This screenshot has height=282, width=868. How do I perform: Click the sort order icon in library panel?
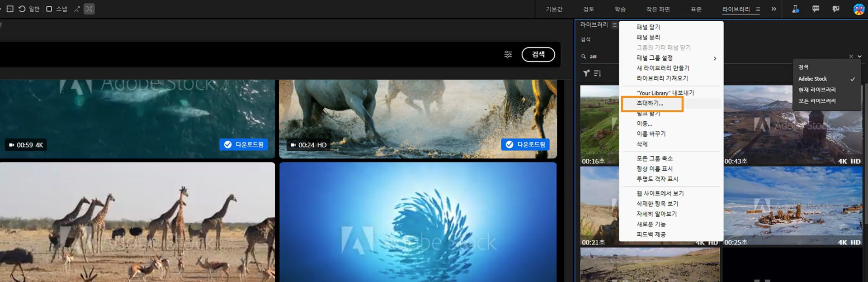coord(597,73)
